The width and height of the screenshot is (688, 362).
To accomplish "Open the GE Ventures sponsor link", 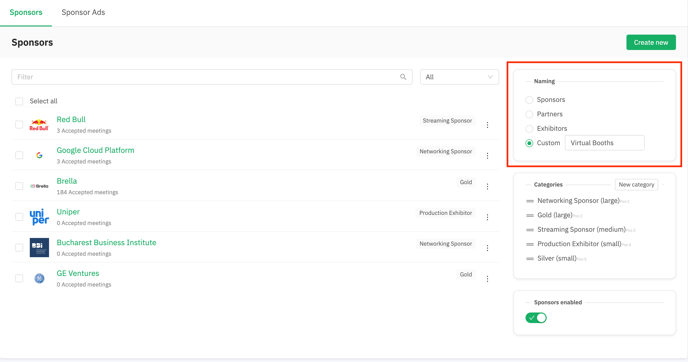I will [x=78, y=273].
